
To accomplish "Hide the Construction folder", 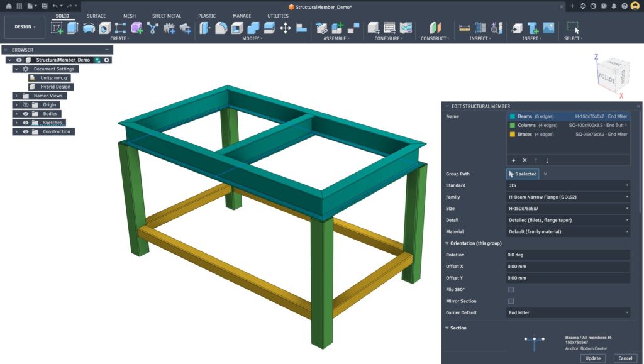I will click(25, 132).
